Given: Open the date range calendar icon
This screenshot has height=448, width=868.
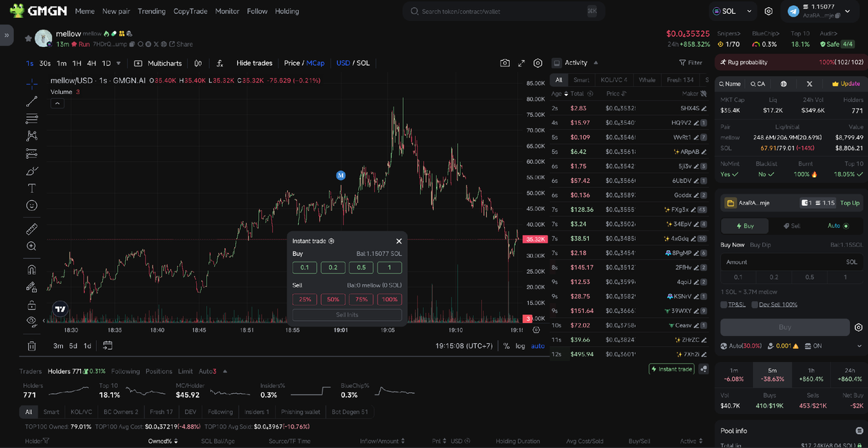Looking at the screenshot, I should [x=108, y=345].
